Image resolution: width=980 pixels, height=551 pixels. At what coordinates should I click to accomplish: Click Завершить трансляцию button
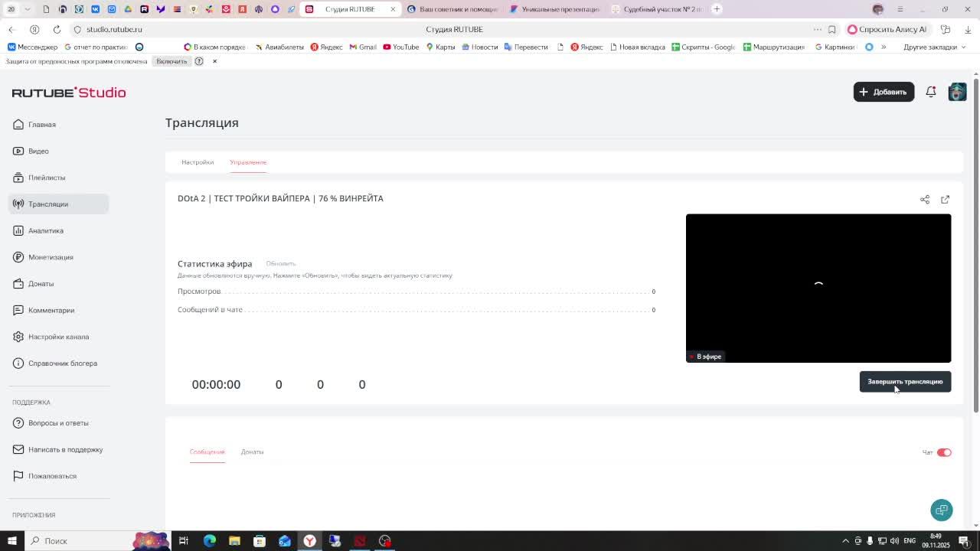click(905, 382)
